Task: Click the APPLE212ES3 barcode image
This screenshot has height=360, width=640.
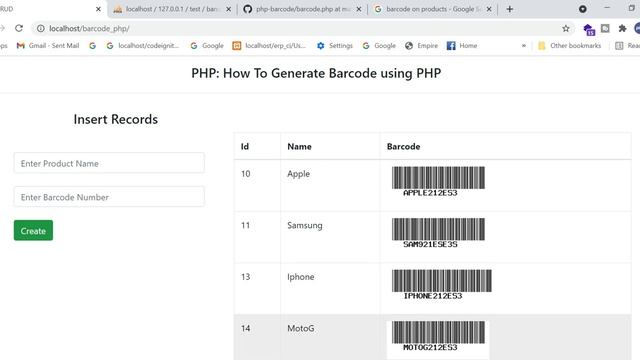Action: pyautogui.click(x=438, y=182)
